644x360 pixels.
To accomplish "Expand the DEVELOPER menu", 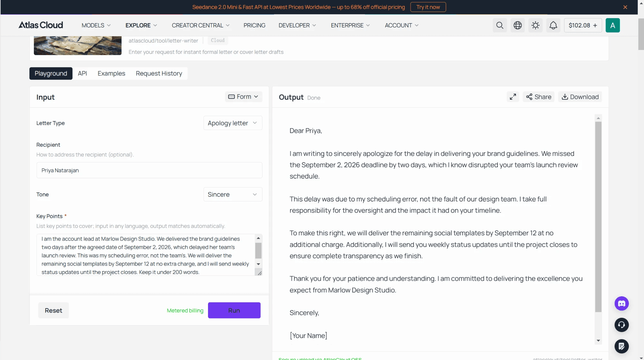I will pos(297,25).
